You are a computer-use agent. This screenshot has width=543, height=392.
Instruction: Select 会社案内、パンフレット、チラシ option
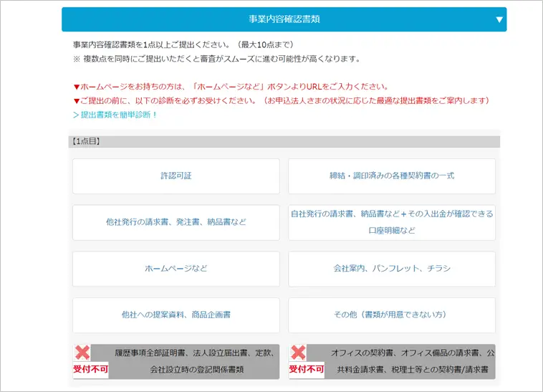click(391, 269)
